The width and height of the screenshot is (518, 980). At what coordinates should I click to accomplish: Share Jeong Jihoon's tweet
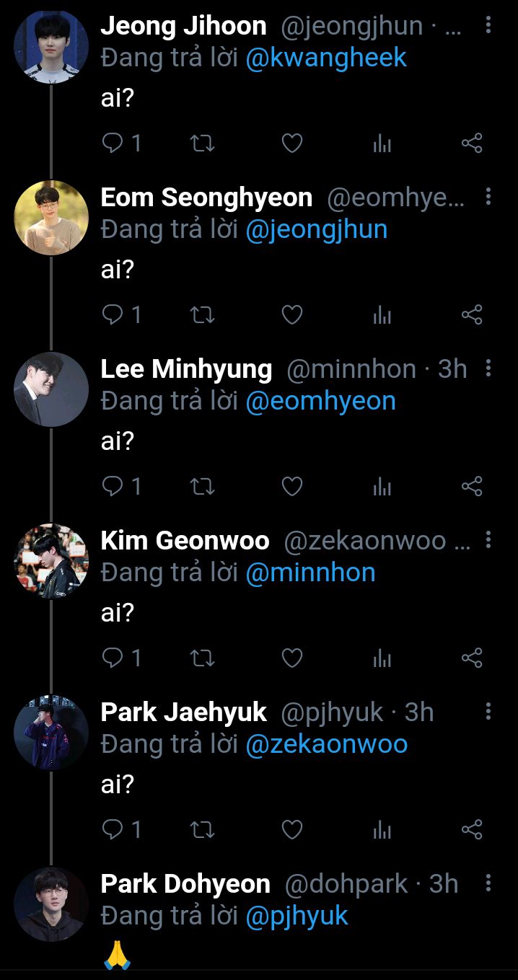[472, 144]
